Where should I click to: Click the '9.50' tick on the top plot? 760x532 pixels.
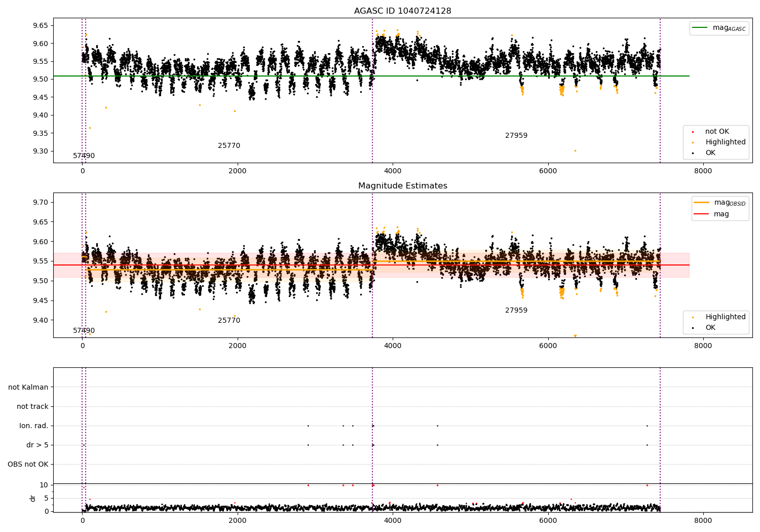(x=41, y=79)
